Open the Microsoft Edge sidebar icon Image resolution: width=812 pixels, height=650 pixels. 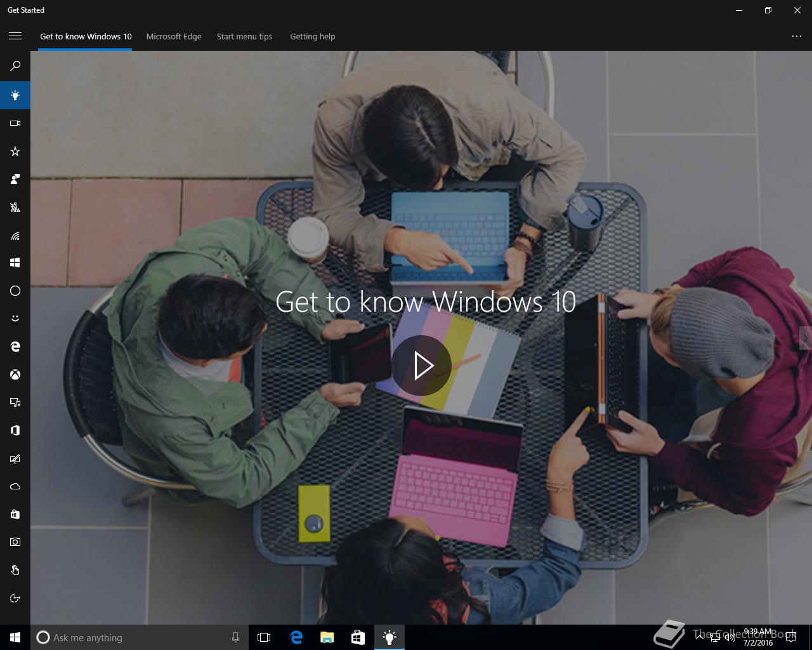pos(15,347)
